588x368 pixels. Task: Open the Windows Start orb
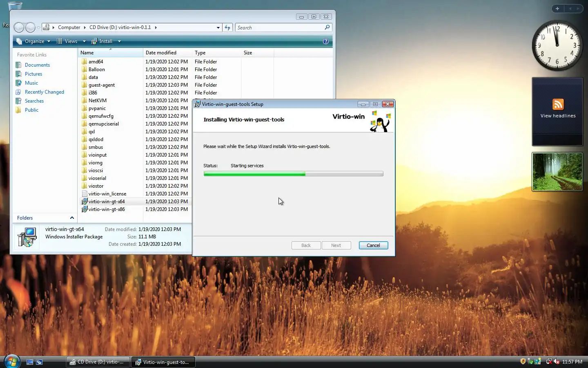[11, 361]
